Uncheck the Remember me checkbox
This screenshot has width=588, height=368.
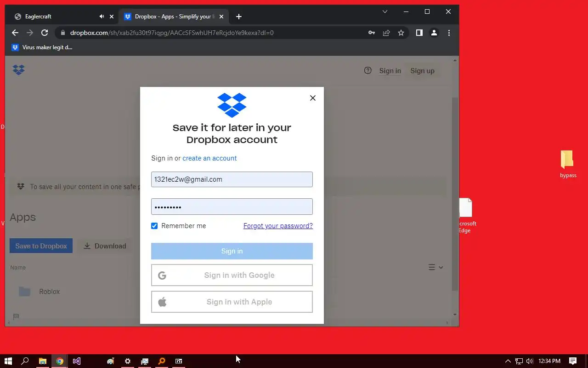pos(154,226)
